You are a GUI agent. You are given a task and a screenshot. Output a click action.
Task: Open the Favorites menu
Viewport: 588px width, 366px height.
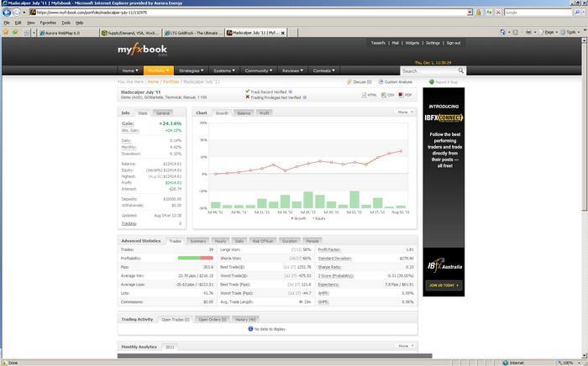click(x=48, y=23)
